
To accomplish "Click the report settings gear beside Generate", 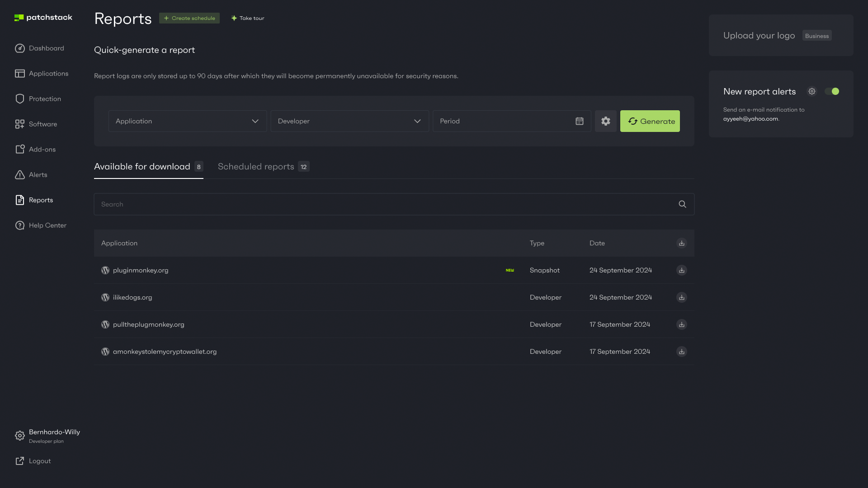I will coord(605,121).
